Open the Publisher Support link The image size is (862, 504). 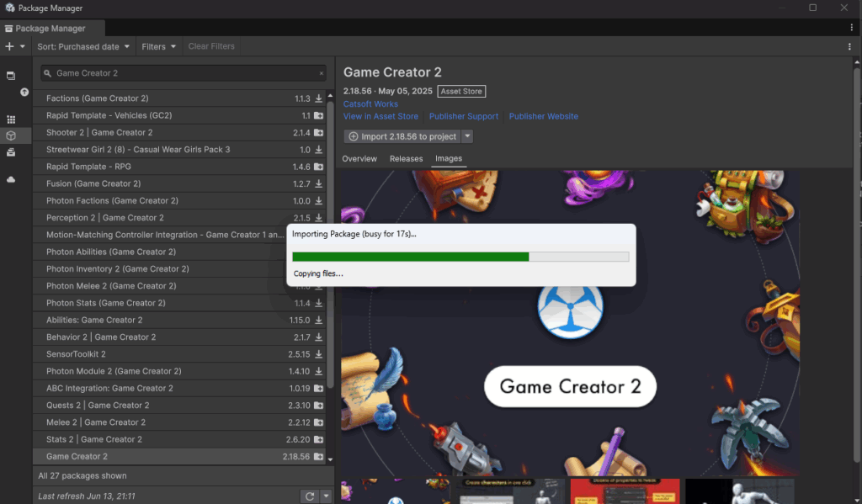[464, 116]
